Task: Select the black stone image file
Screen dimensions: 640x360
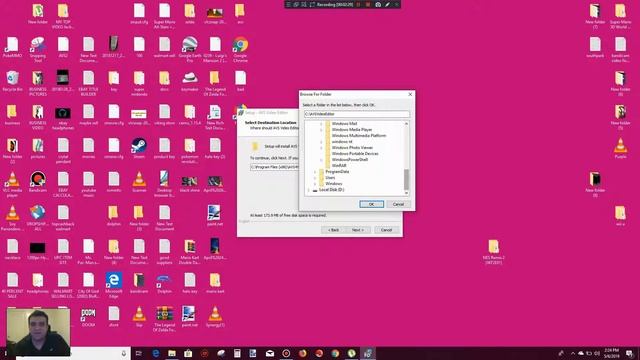Action: point(190,182)
